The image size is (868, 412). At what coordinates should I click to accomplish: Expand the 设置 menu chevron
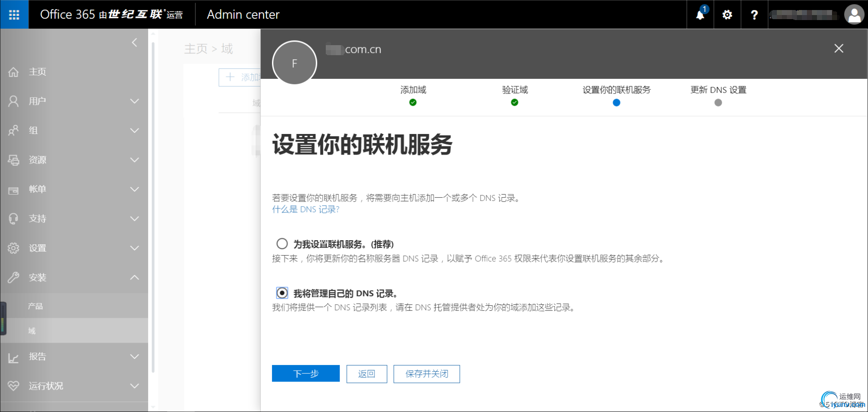pos(134,248)
